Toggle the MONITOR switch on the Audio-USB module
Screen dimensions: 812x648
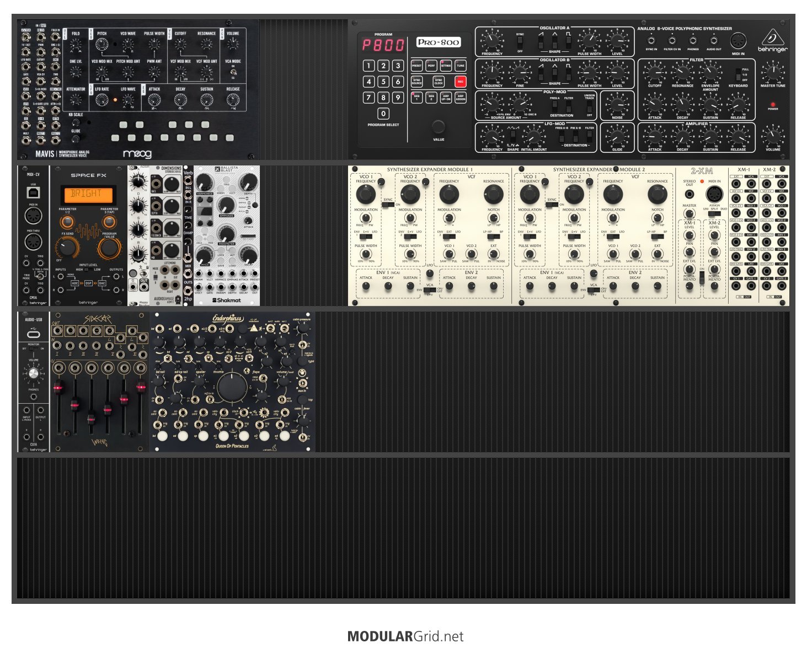[x=34, y=349]
